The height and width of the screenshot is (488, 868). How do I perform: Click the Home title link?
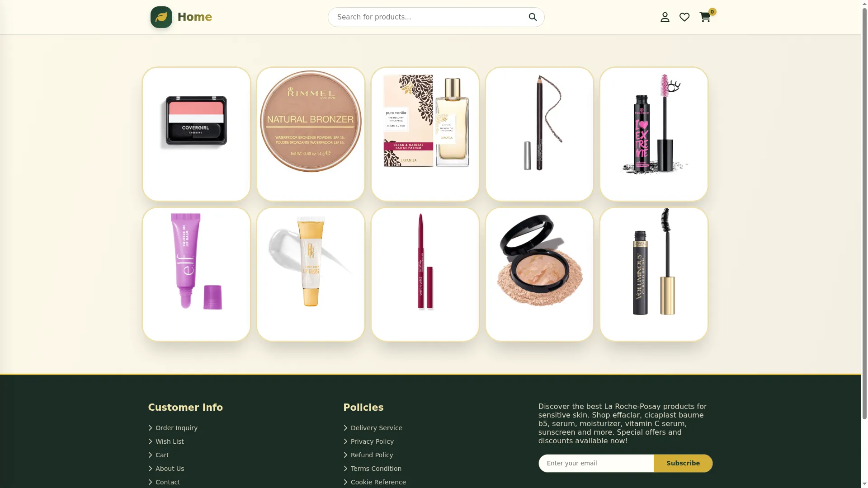point(194,17)
